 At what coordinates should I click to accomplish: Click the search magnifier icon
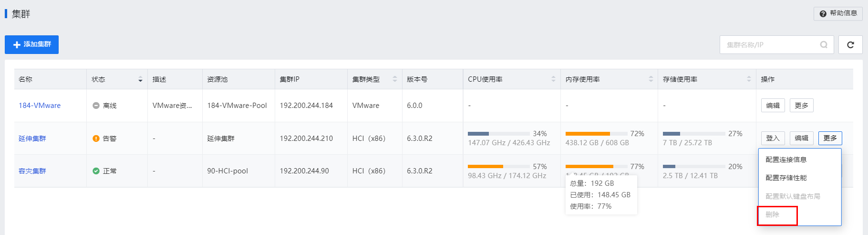(x=824, y=45)
